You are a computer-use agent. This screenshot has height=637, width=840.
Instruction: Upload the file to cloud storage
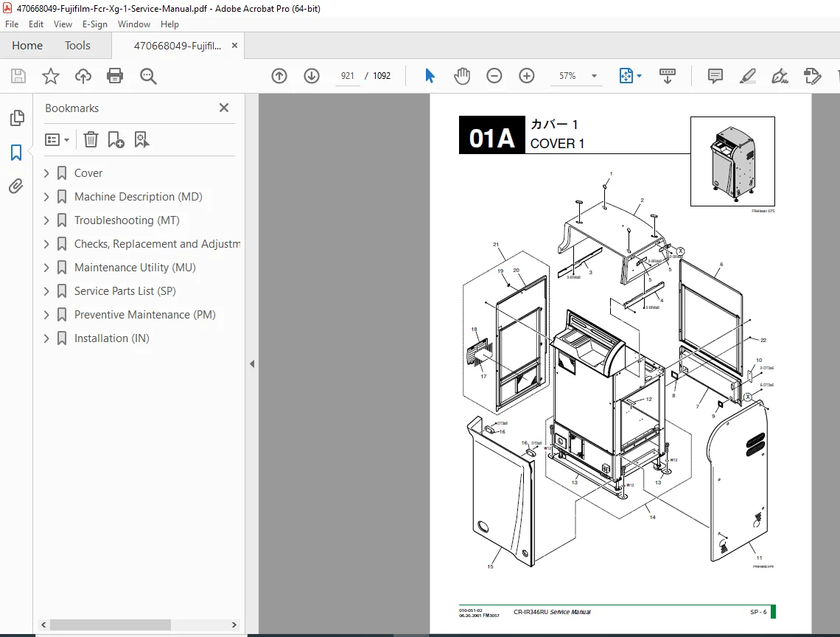(83, 76)
